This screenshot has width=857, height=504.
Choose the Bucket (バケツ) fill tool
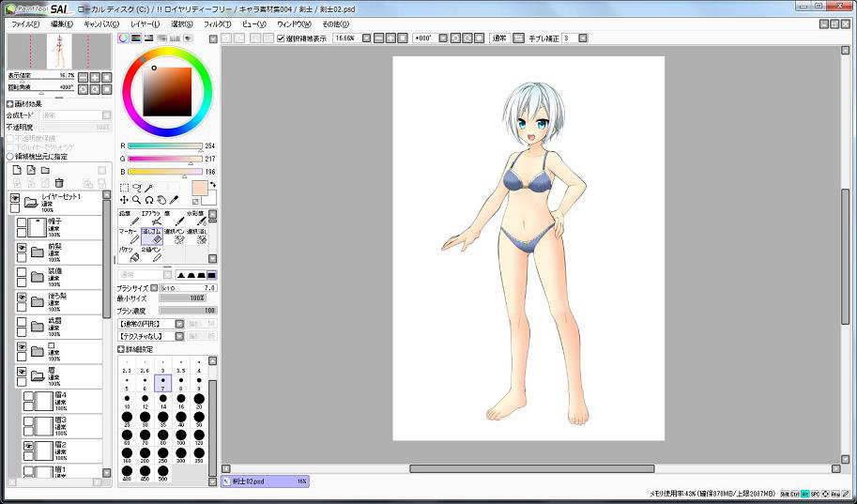(x=128, y=254)
